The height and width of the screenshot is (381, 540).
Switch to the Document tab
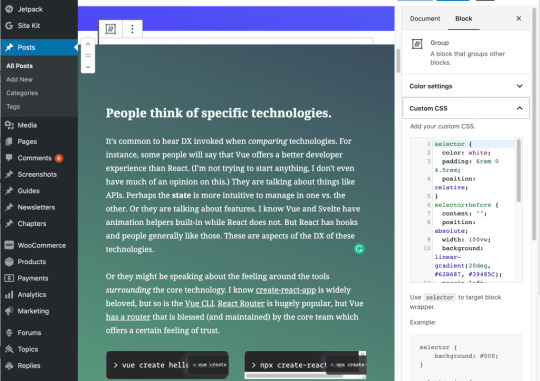click(x=425, y=19)
